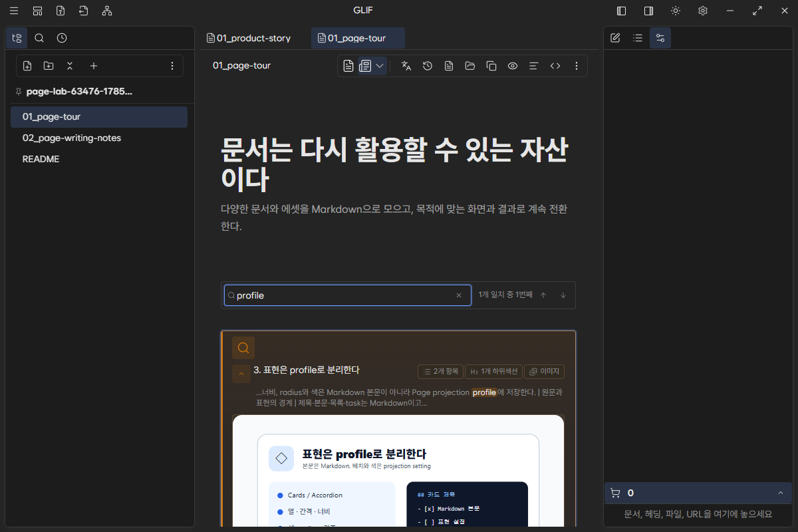Open the sidebar toolbar more options menu

tap(172, 66)
